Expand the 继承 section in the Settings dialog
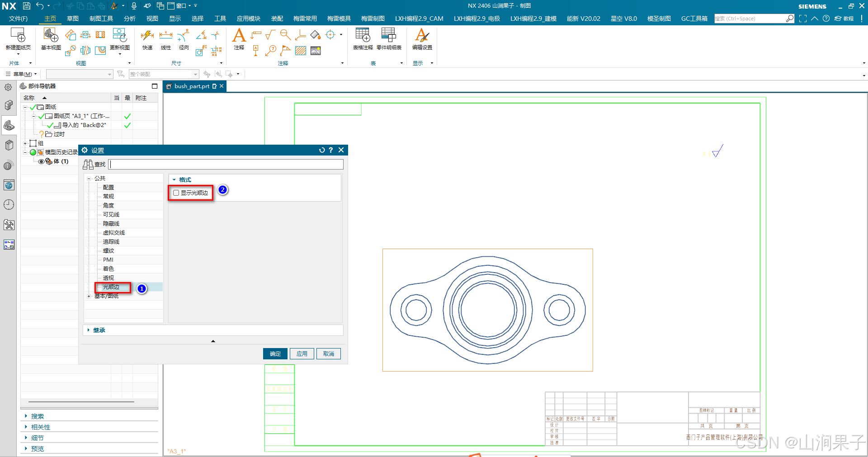The image size is (868, 457). (89, 330)
